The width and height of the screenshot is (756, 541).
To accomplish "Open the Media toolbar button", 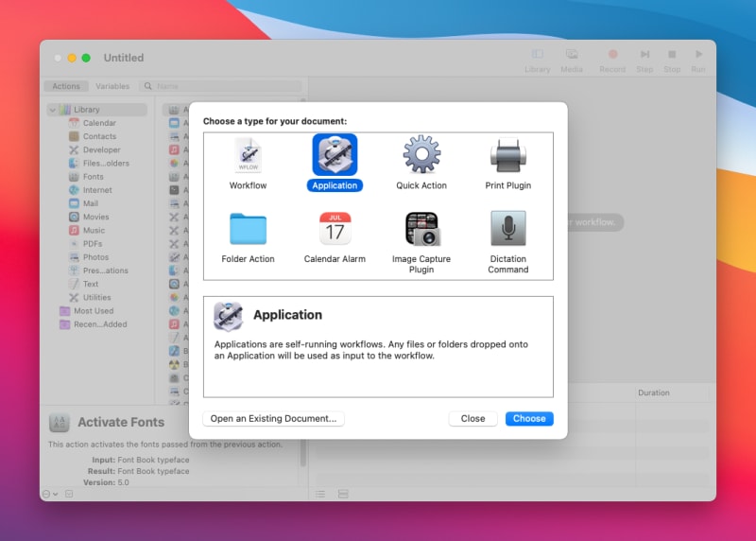I will click(572, 61).
